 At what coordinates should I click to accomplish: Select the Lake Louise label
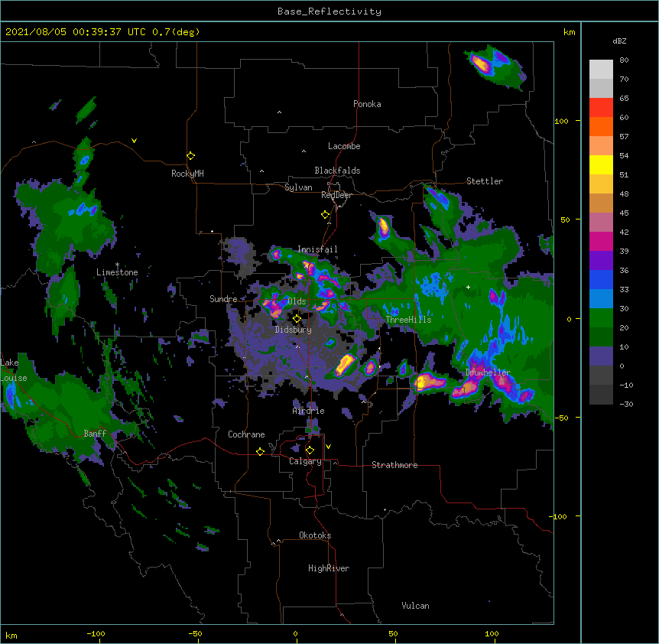(x=14, y=370)
